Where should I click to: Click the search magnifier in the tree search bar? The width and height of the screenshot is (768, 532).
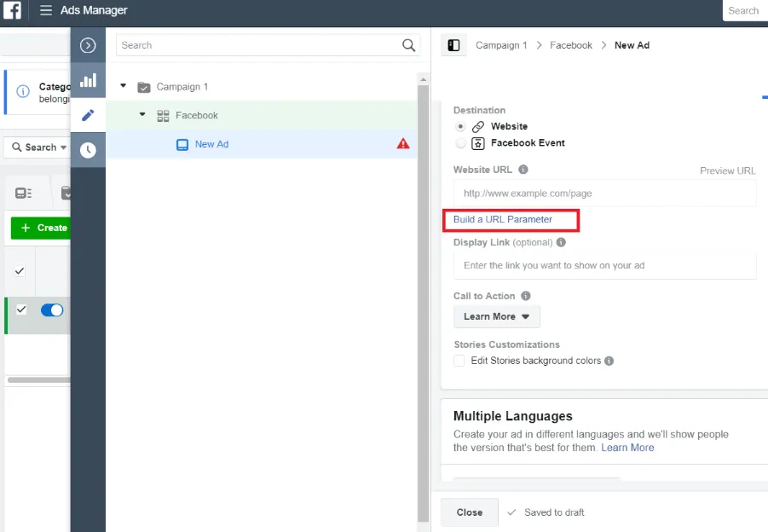(407, 44)
